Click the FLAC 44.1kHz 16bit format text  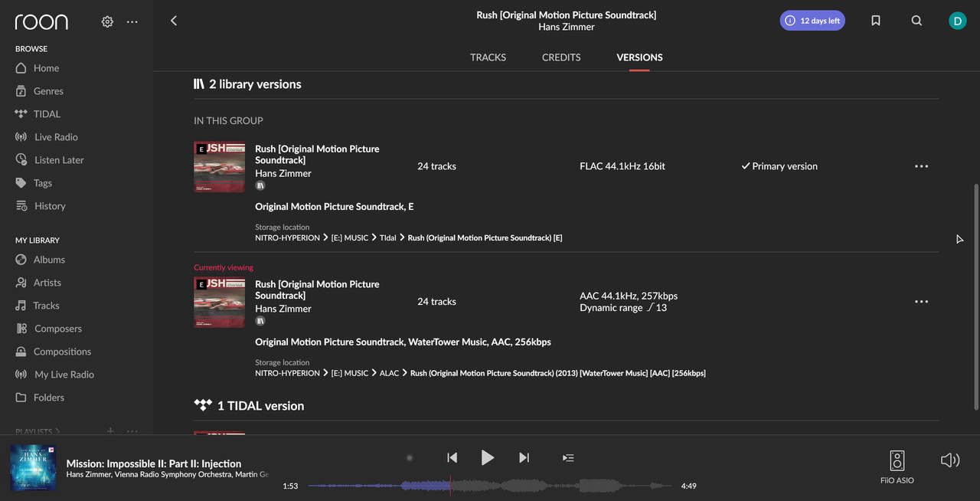coord(622,166)
